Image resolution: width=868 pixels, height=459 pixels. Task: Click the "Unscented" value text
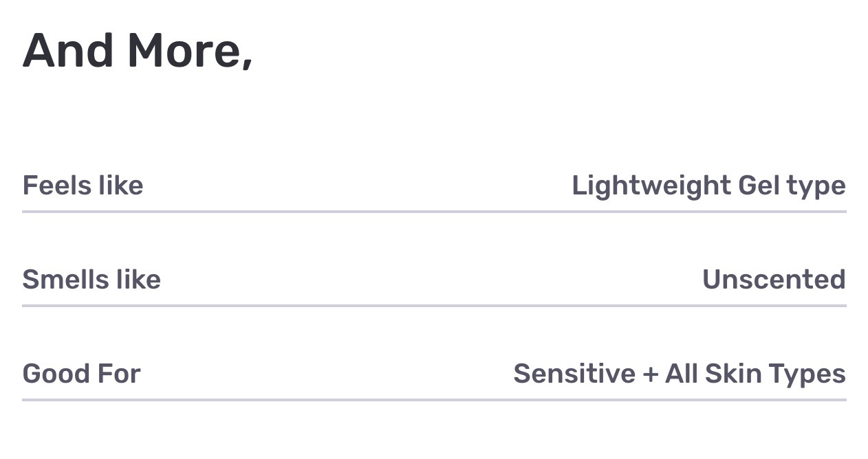point(774,280)
